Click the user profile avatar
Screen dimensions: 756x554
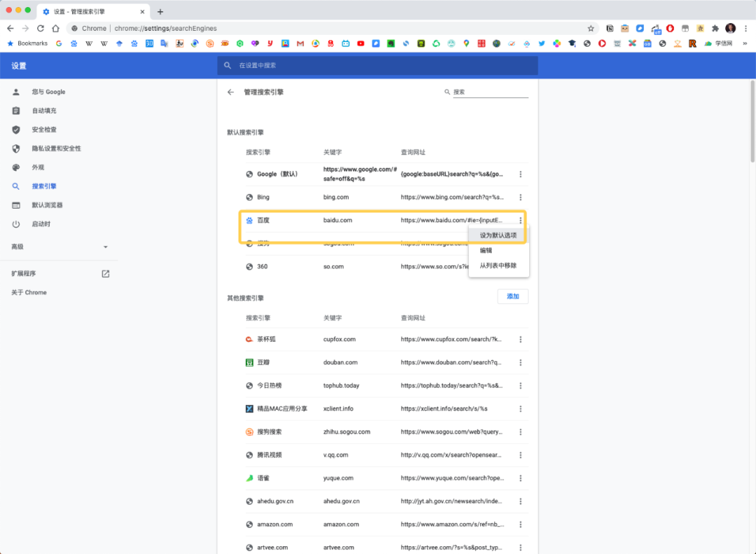coord(730,29)
